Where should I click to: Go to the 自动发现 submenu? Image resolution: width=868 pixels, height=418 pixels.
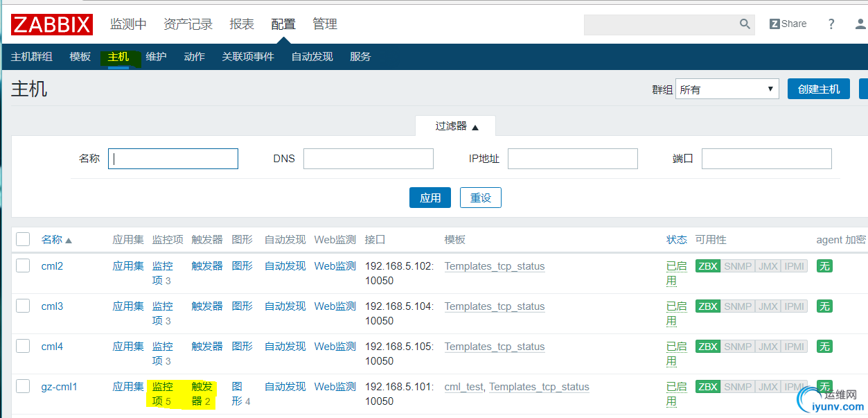click(312, 57)
